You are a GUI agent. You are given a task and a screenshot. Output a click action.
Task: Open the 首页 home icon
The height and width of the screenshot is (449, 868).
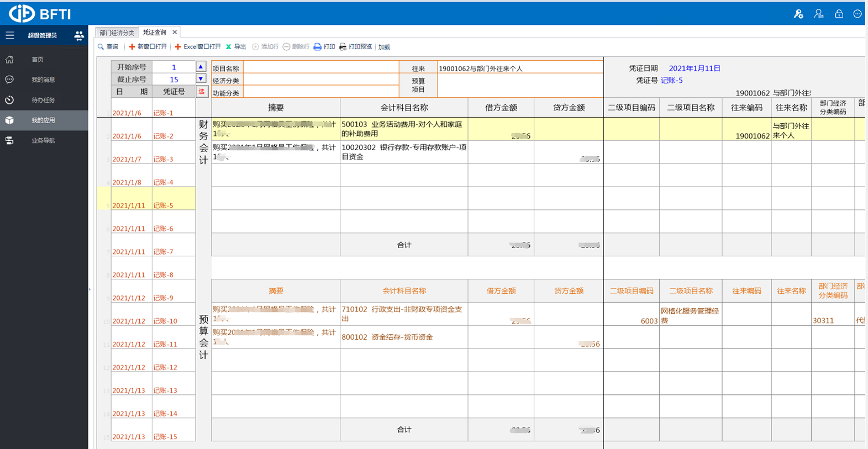tap(9, 59)
